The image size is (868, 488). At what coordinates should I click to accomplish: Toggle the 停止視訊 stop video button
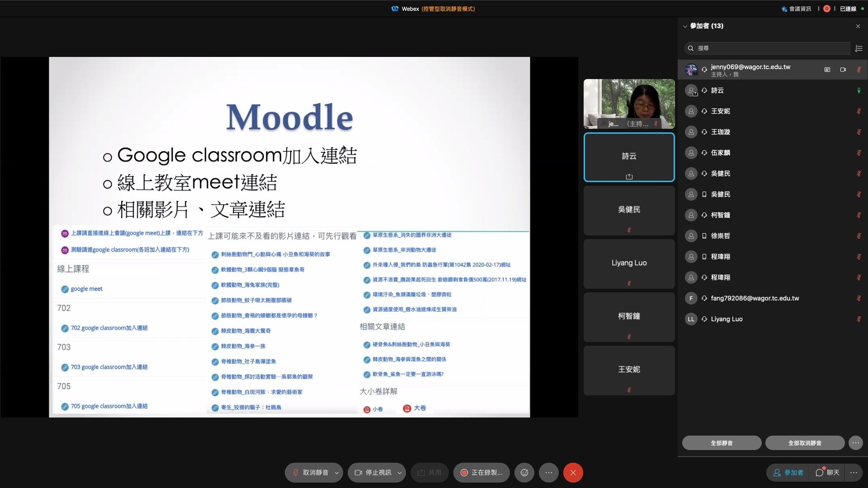pyautogui.click(x=373, y=473)
